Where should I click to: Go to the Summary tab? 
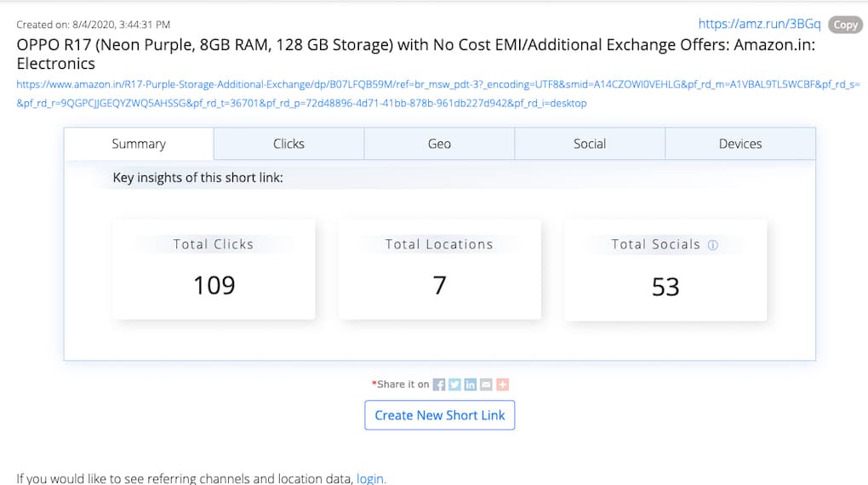(x=139, y=144)
